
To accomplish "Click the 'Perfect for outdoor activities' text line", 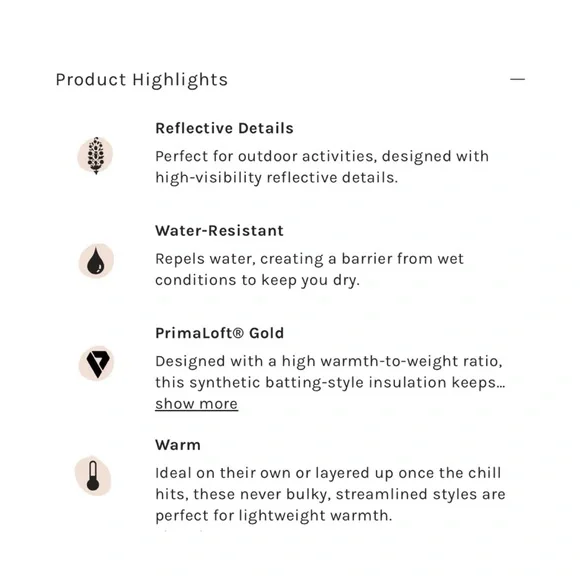I will click(322, 156).
